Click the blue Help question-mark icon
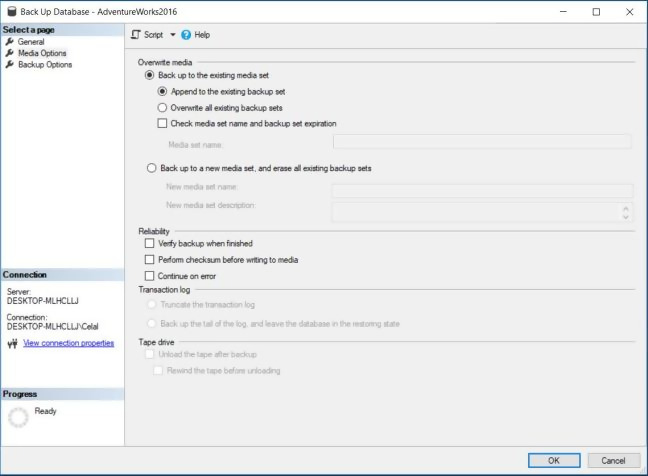Image resolution: width=648 pixels, height=476 pixels. 186,35
